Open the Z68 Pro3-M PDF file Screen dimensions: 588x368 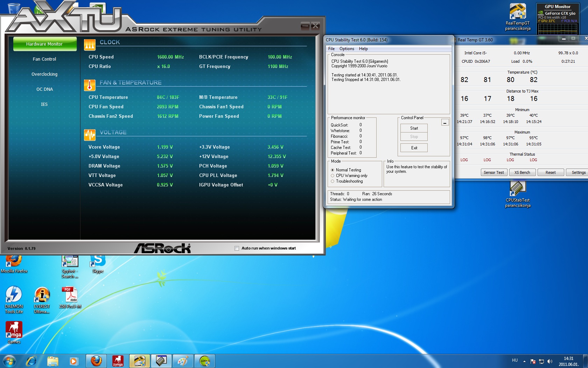click(x=70, y=295)
